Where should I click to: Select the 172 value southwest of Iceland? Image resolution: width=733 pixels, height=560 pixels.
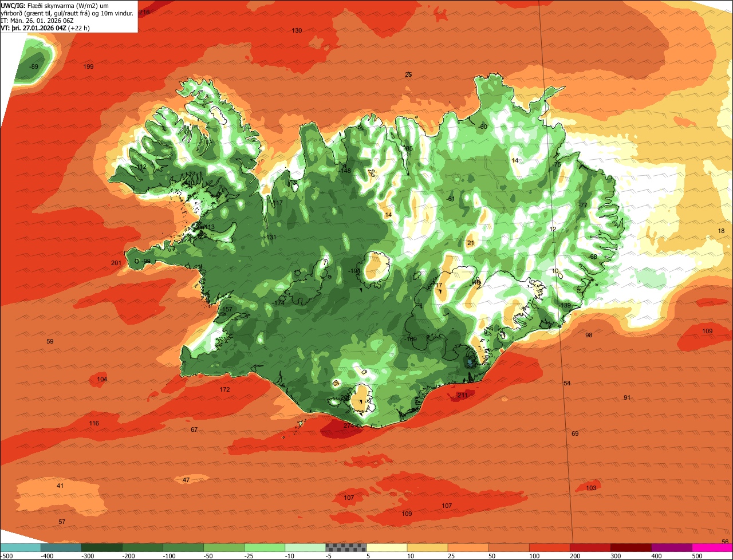(224, 389)
